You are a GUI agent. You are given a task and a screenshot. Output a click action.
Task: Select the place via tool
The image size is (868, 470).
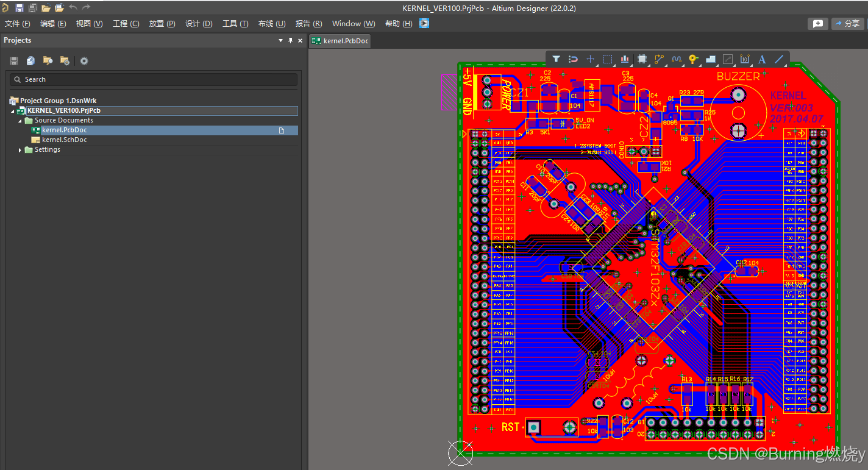[x=693, y=59]
